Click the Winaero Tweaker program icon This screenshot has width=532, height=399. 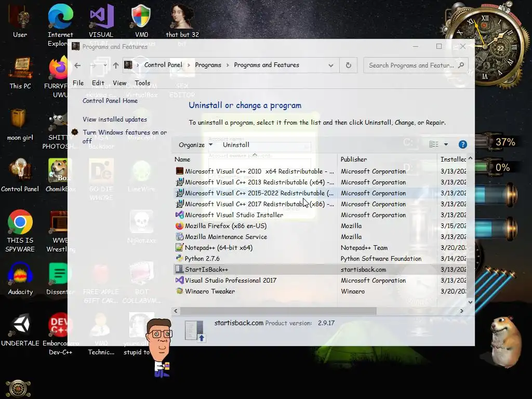[x=179, y=291]
